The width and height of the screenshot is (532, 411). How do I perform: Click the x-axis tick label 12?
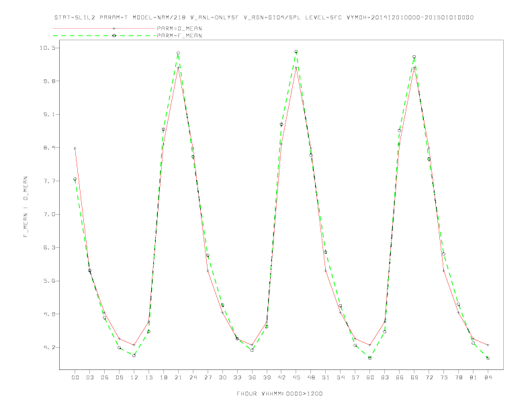[134, 377]
